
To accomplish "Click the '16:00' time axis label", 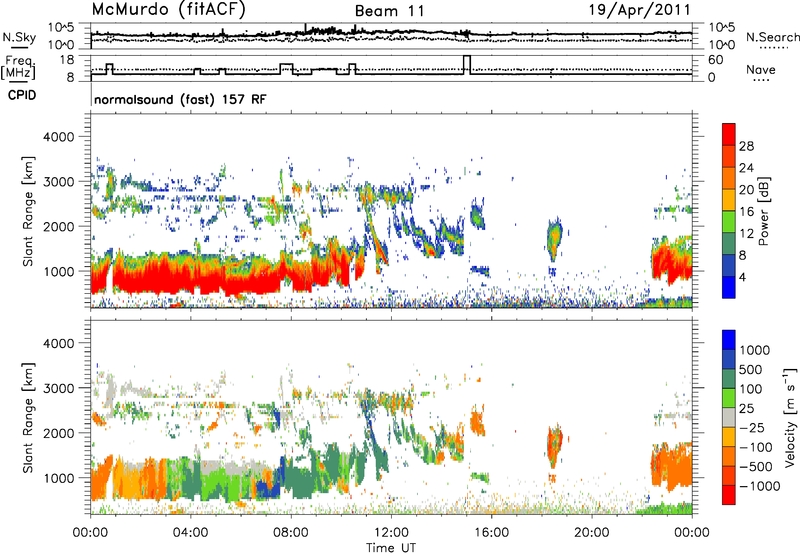I will point(491,533).
